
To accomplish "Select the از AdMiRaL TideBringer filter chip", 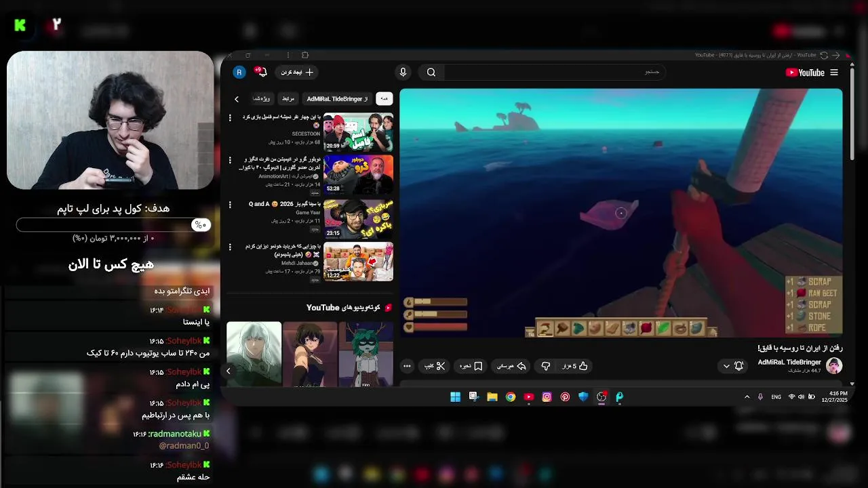I will [x=337, y=99].
